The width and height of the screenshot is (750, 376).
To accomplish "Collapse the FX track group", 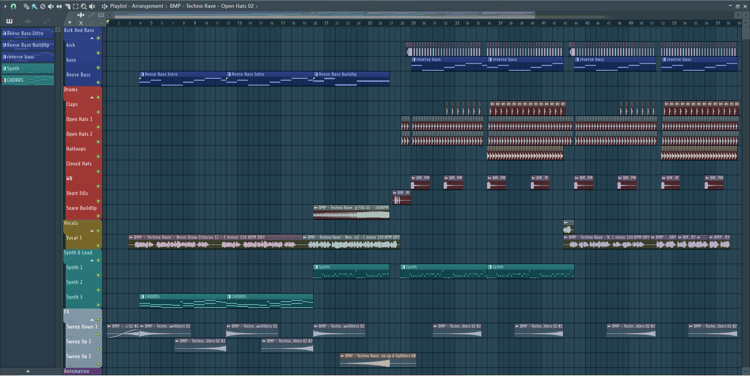I will [92, 320].
